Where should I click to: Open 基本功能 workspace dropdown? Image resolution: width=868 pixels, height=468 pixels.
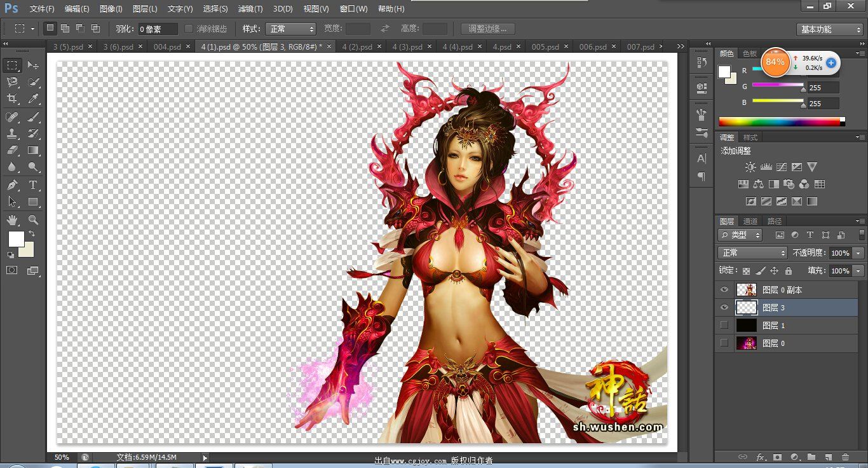click(x=829, y=29)
